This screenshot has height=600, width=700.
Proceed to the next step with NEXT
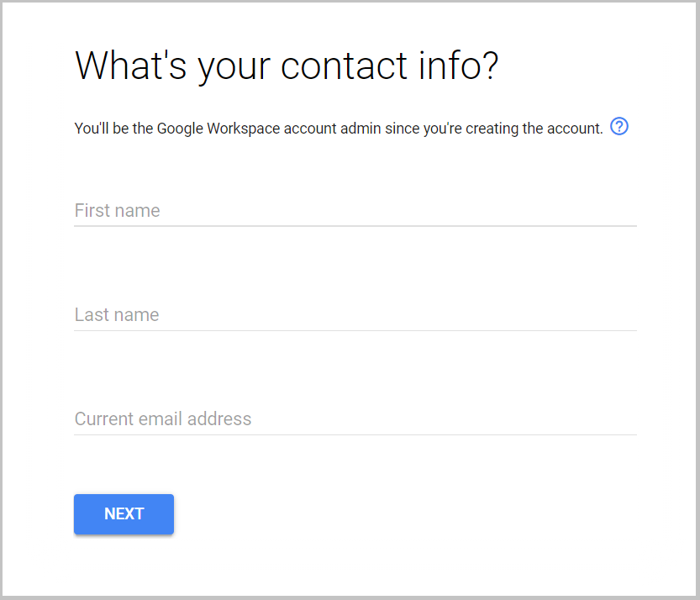124,513
